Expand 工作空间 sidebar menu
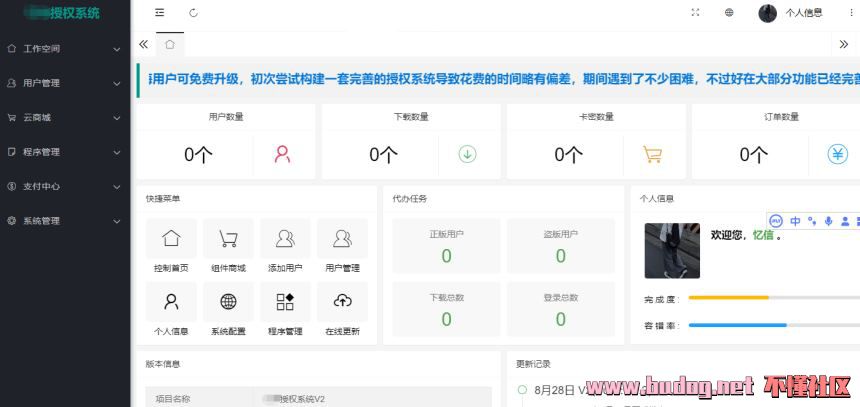The image size is (860, 407). (x=65, y=49)
